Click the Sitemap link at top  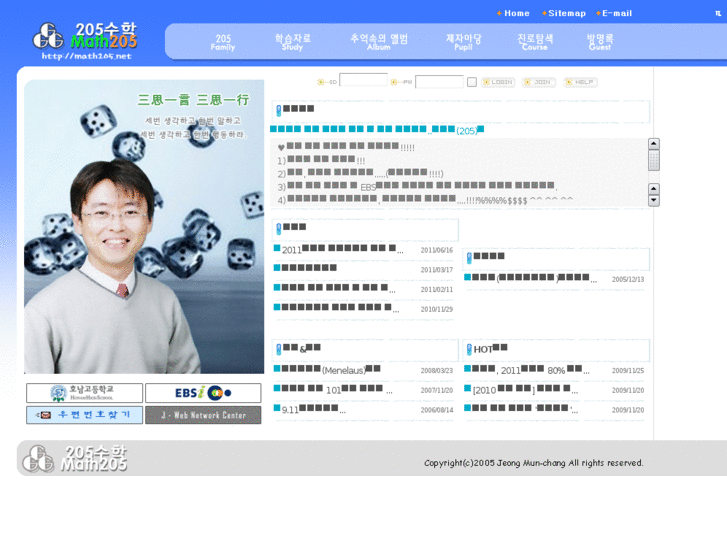click(x=566, y=13)
